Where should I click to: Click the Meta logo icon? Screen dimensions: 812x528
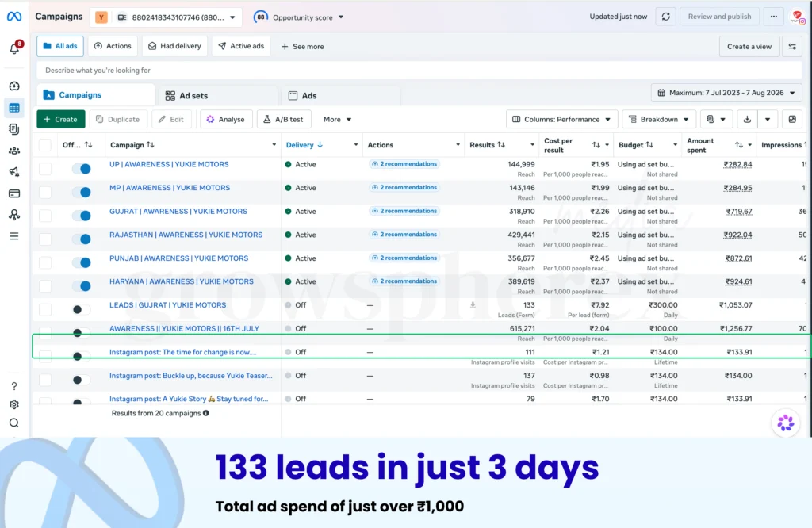click(x=14, y=17)
